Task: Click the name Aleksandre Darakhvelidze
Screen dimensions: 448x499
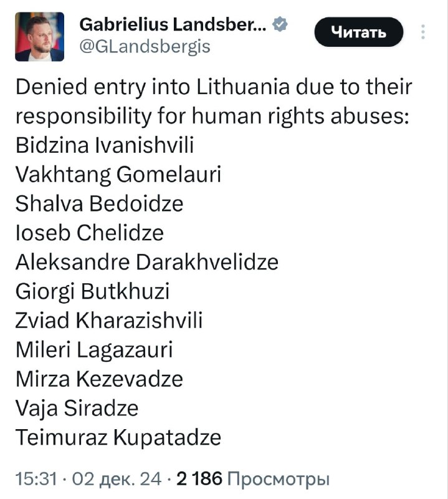Action: pos(147,262)
